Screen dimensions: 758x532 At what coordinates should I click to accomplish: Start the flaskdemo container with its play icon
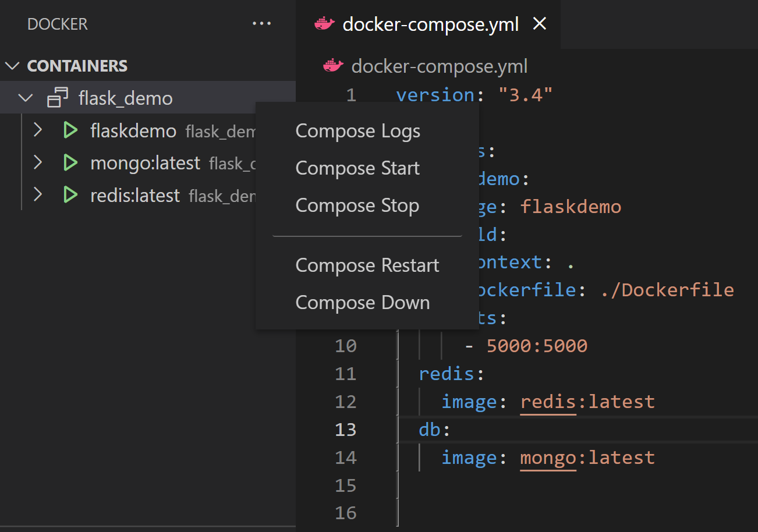coord(70,130)
